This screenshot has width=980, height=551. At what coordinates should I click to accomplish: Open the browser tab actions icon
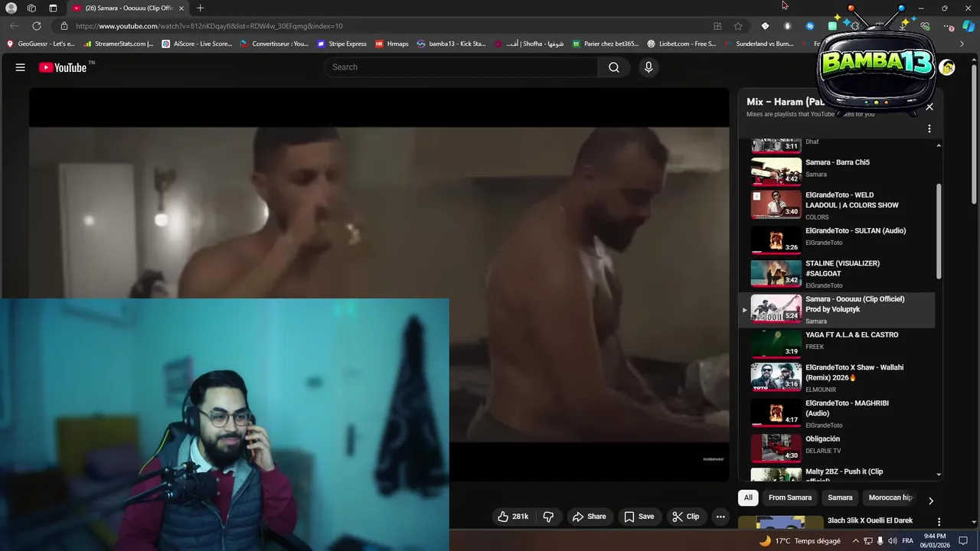point(53,8)
